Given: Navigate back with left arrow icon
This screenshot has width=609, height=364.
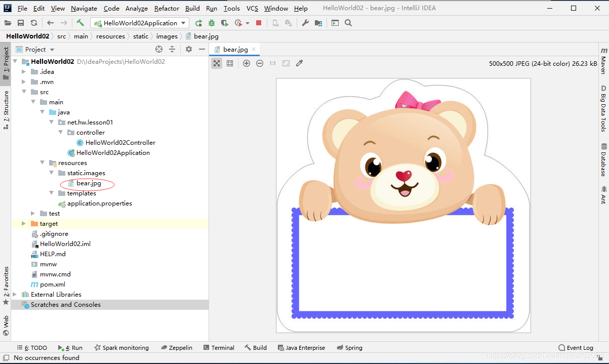Looking at the screenshot, I should (50, 23).
